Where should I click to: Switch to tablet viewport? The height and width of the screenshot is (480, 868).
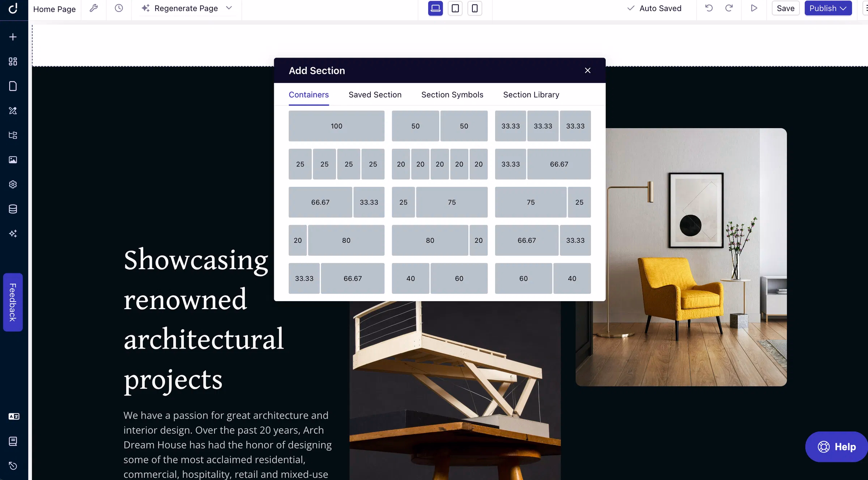click(455, 8)
